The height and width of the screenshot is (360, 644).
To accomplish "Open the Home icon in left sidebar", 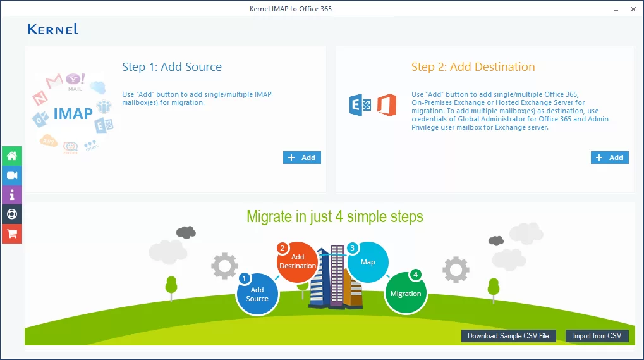I will click(11, 156).
